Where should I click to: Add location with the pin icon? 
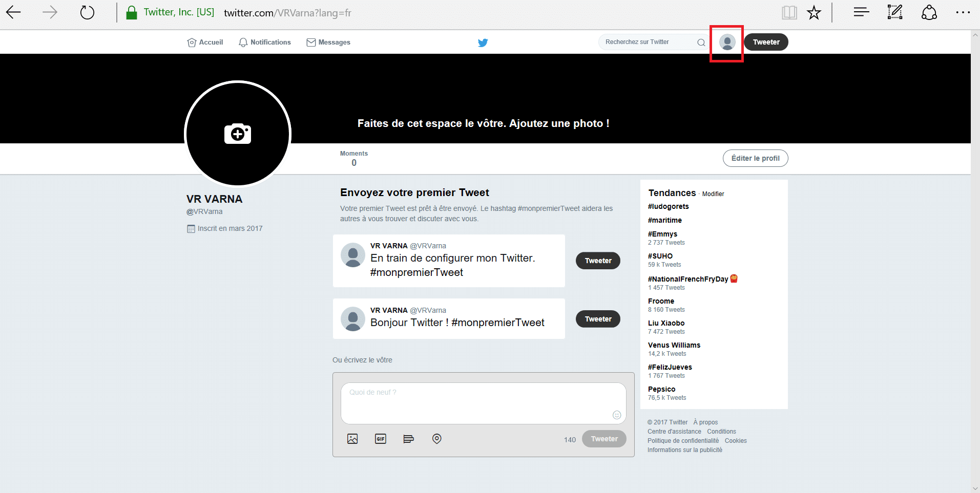[436, 439]
